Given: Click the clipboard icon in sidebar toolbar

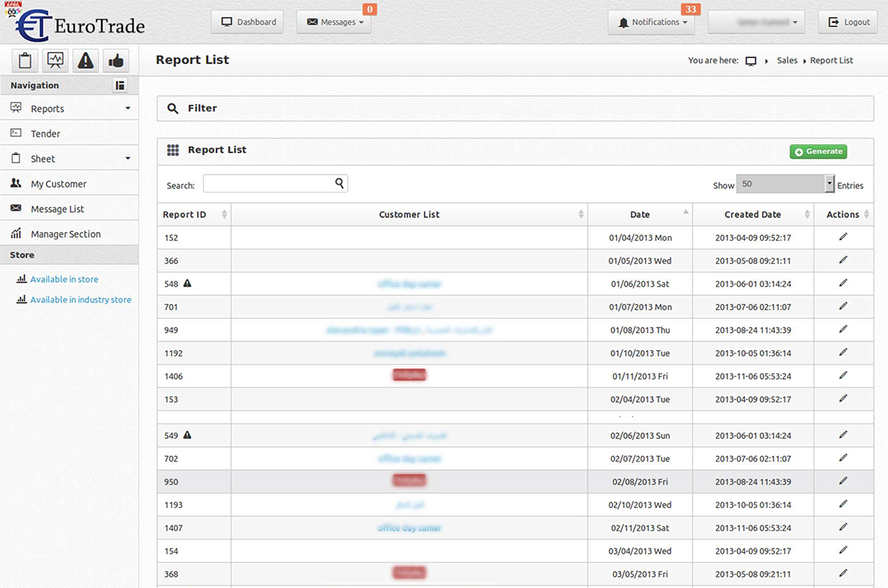Looking at the screenshot, I should pos(25,60).
